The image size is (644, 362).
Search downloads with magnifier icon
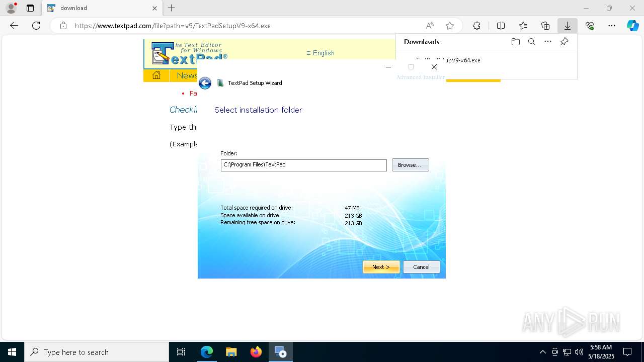(531, 42)
